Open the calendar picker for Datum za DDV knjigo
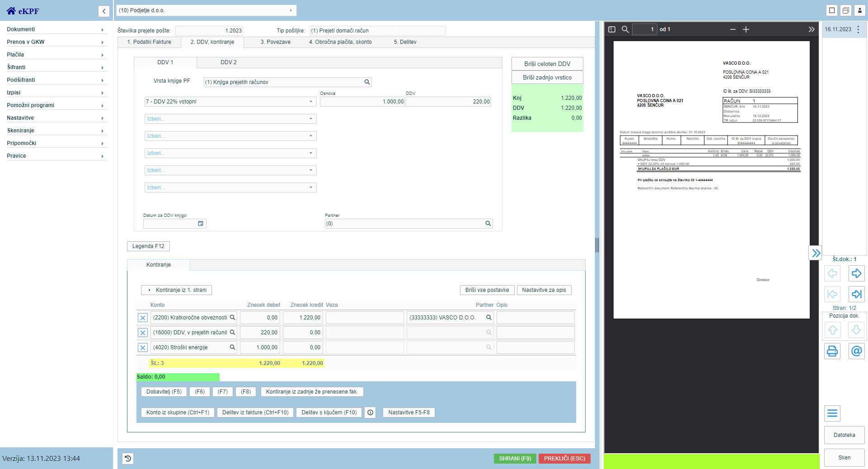This screenshot has width=868, height=469. pos(201,224)
